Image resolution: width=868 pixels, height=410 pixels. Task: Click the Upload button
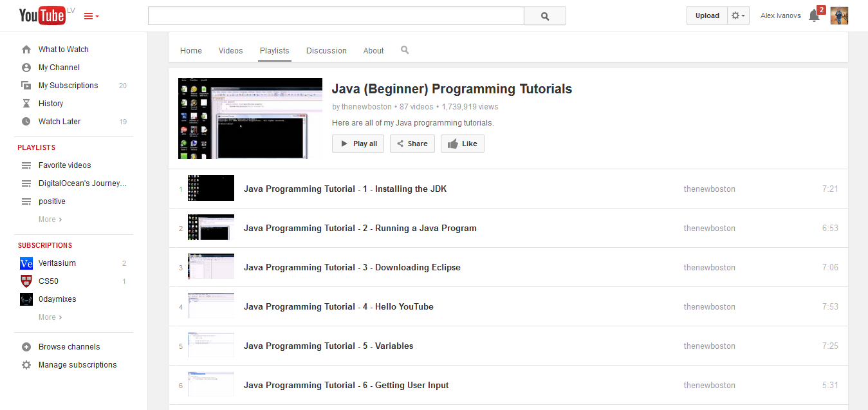pyautogui.click(x=707, y=16)
